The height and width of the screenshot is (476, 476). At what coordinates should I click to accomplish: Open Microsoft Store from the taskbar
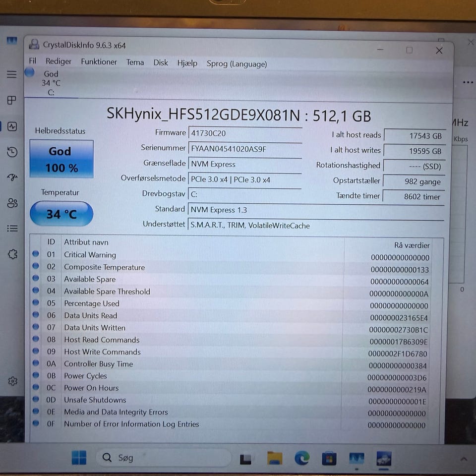pos(329,458)
